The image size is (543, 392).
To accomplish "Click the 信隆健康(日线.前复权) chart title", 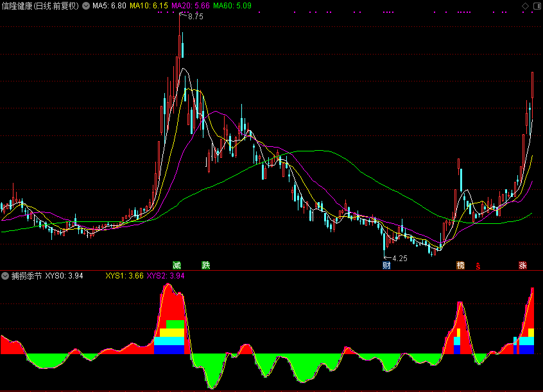I will 40,6.
